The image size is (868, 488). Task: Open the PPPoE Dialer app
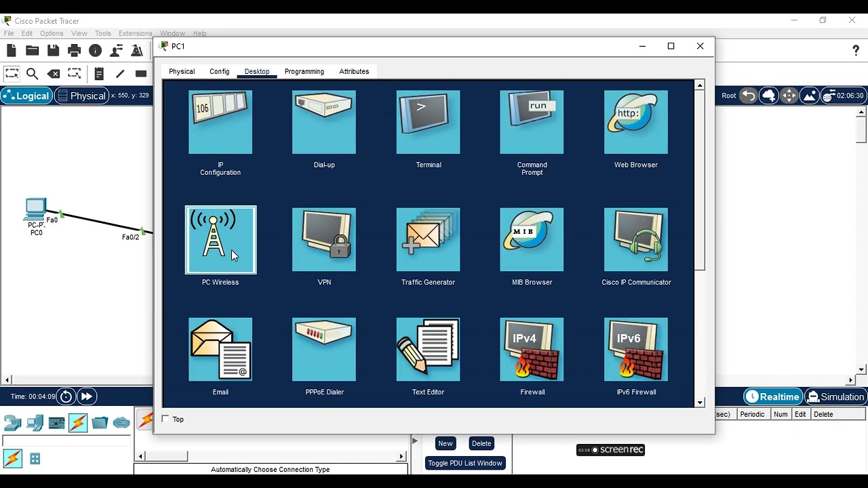[x=324, y=350]
